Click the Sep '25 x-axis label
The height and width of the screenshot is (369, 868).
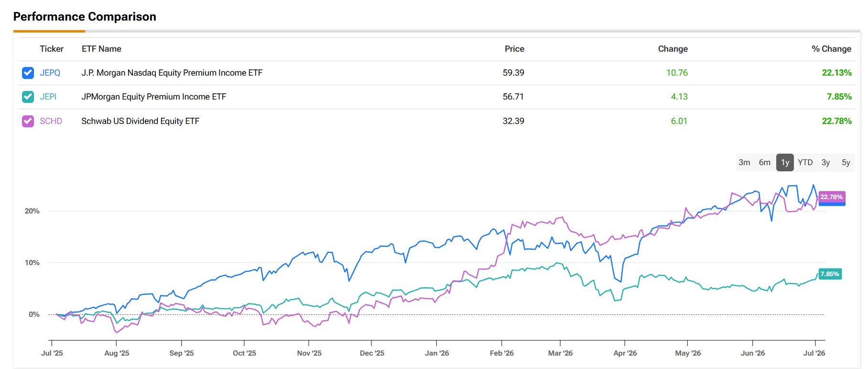click(182, 353)
